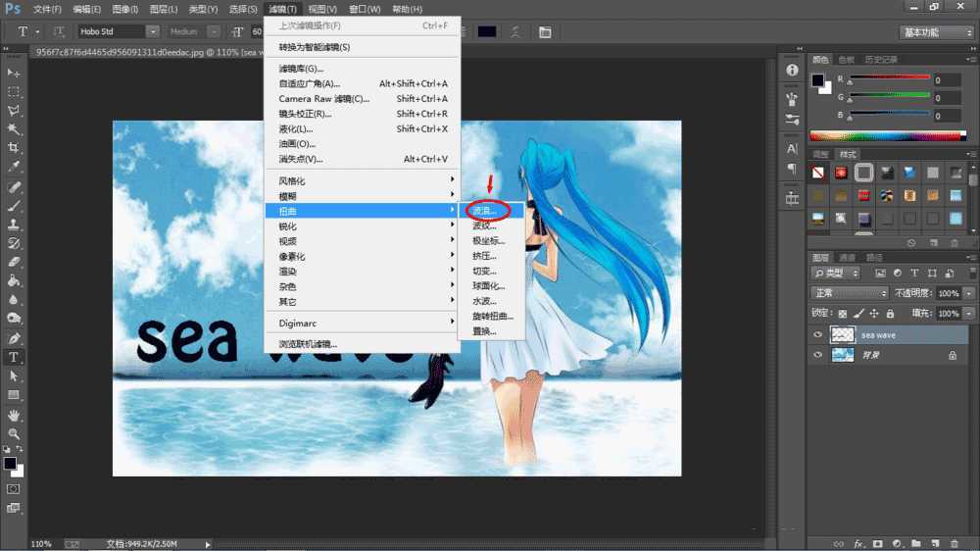Toggle visibility of the 背景 layer
The height and width of the screenshot is (551, 980).
pos(818,356)
